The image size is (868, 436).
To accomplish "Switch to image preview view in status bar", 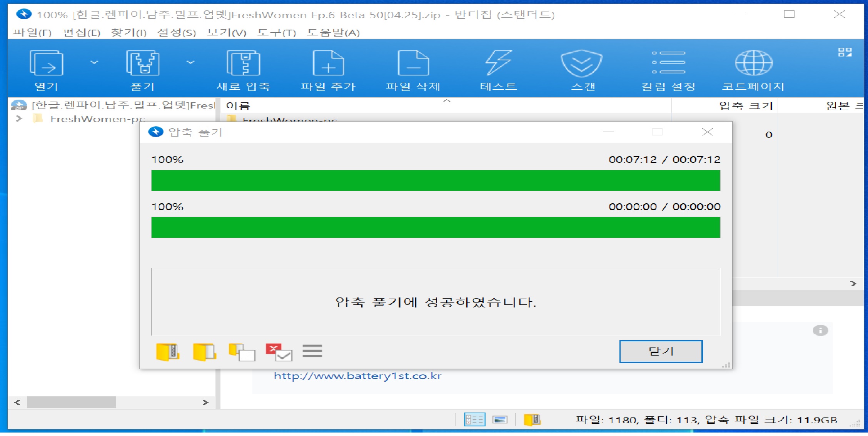I will point(500,419).
